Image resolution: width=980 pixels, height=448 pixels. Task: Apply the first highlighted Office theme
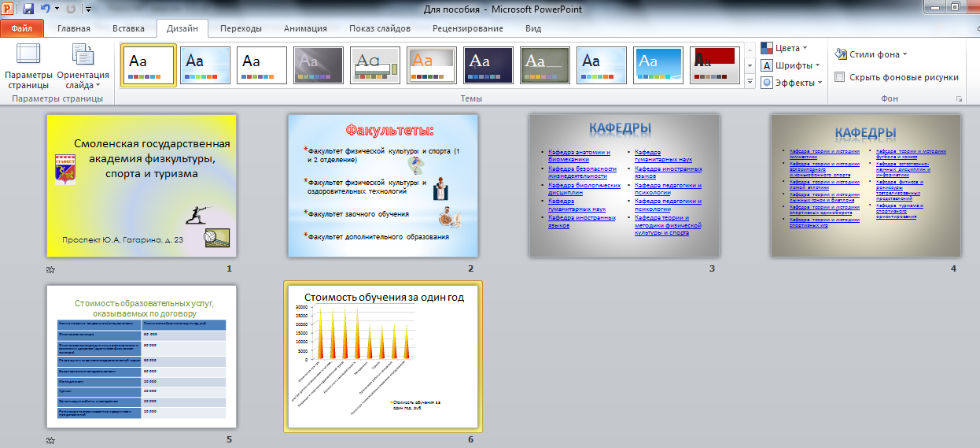pyautogui.click(x=149, y=65)
